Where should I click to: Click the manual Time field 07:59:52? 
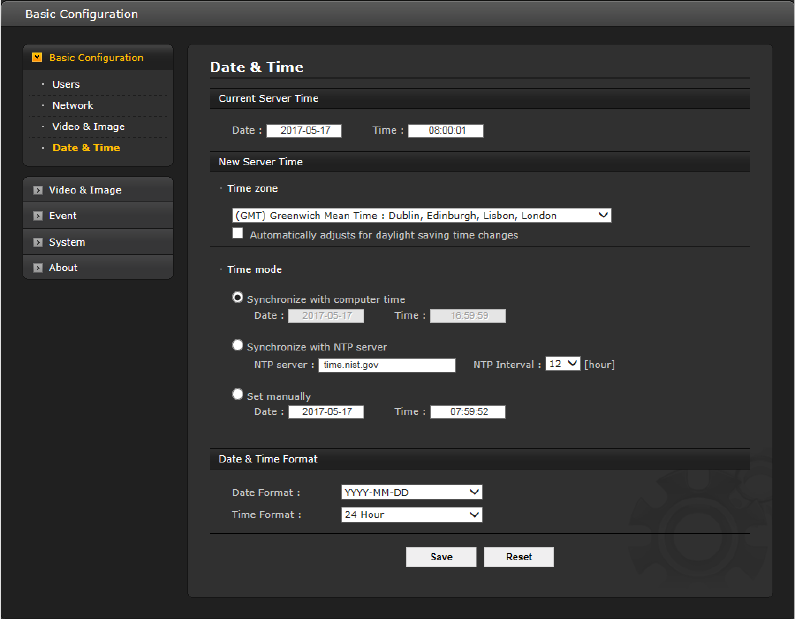(468, 412)
